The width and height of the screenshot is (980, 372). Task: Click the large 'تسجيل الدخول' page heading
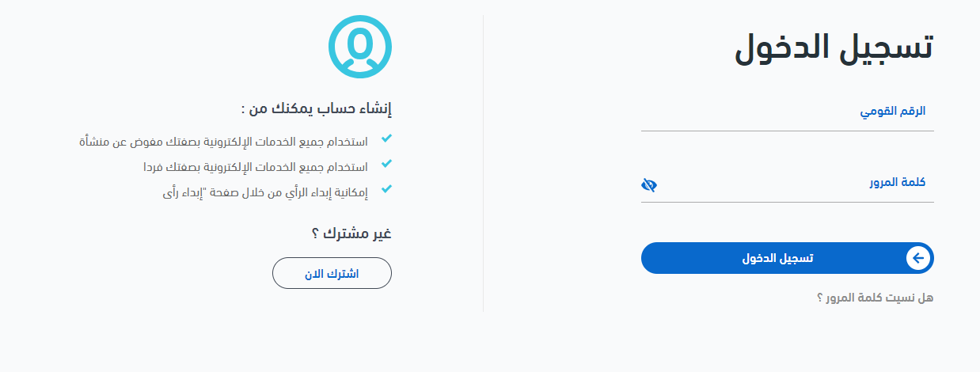pos(834,48)
